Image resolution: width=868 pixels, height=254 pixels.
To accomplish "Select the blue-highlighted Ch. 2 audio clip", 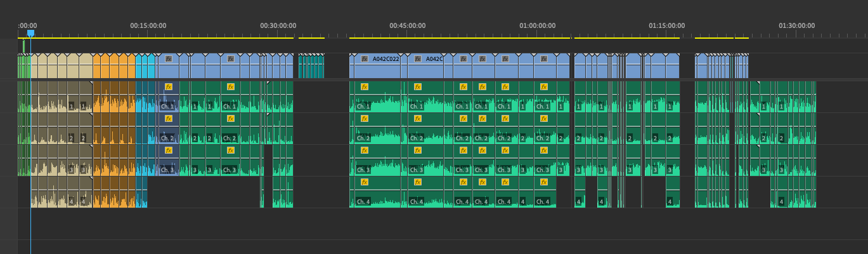I will coord(168,133).
